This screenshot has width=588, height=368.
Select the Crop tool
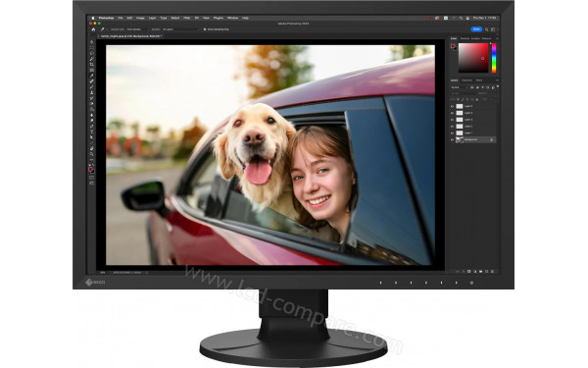click(91, 64)
